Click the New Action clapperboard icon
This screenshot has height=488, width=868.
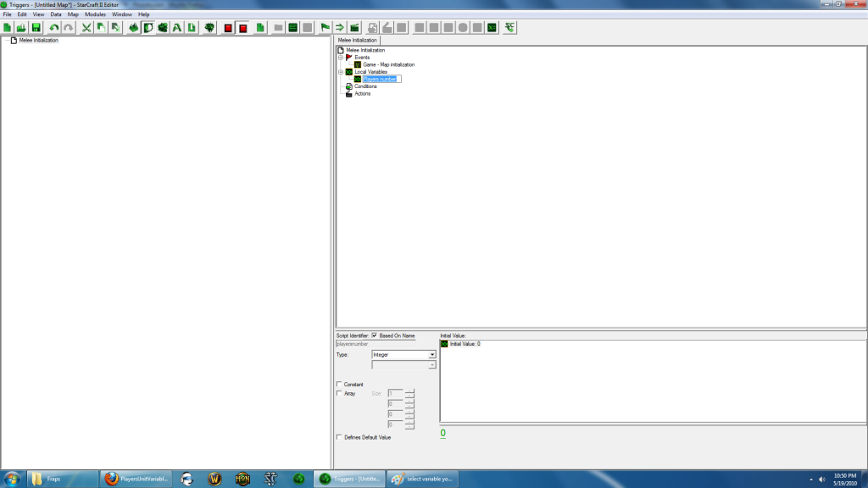point(354,28)
